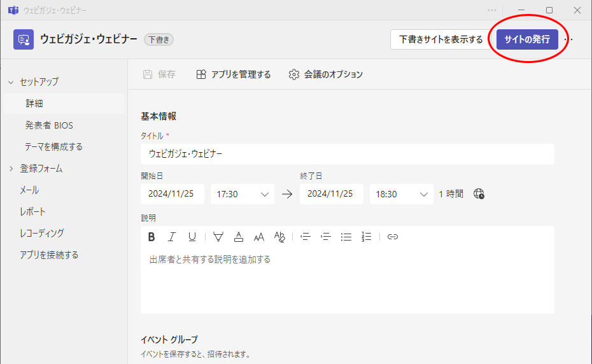The width and height of the screenshot is (592, 364).
Task: Open アプリを管理する from toolbar
Action: (x=234, y=74)
